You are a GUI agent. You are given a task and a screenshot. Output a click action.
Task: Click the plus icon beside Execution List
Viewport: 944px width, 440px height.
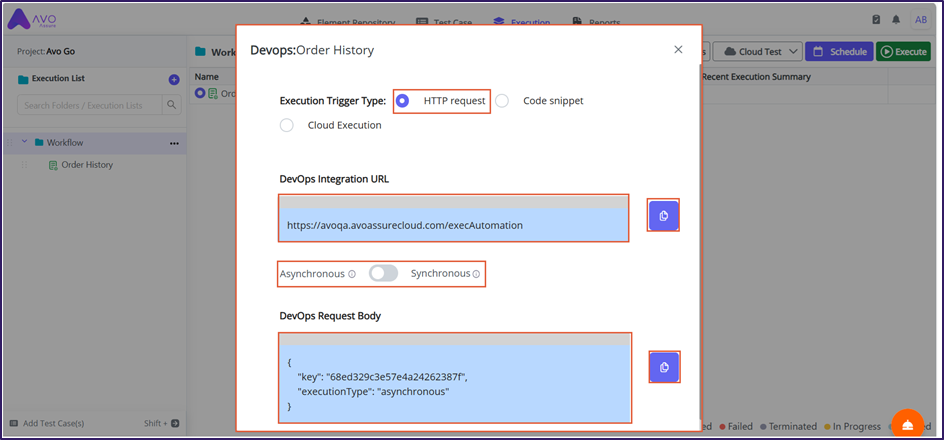point(174,80)
